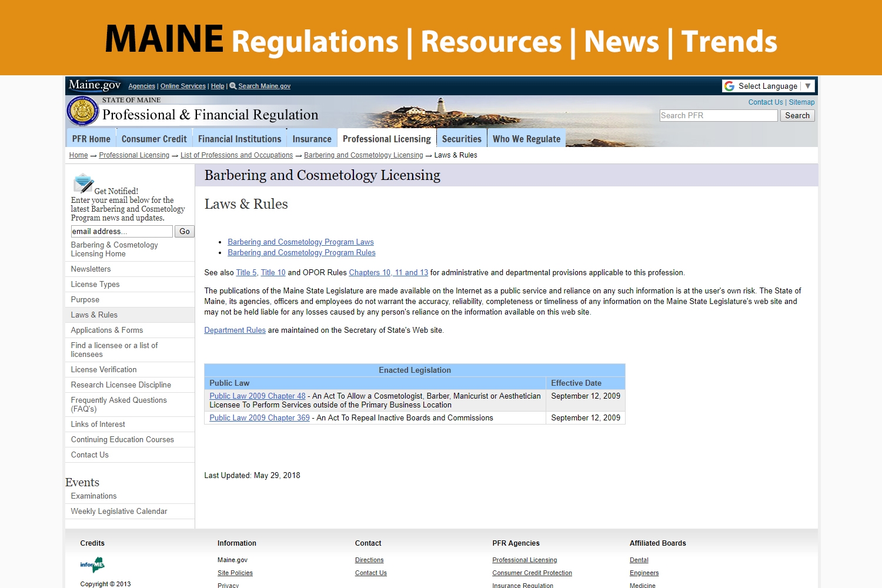Open Online Services link
This screenshot has width=882, height=588.
coord(183,86)
